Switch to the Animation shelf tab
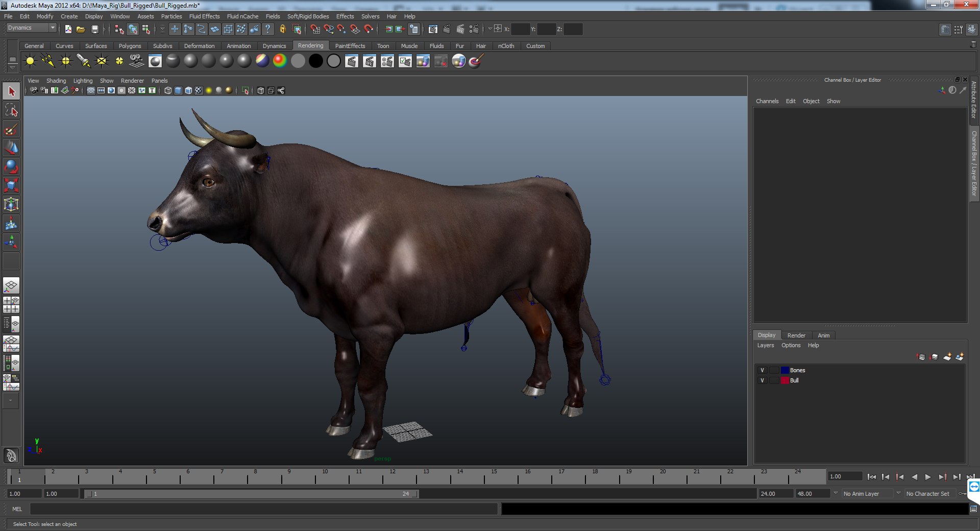The image size is (980, 531). point(239,46)
